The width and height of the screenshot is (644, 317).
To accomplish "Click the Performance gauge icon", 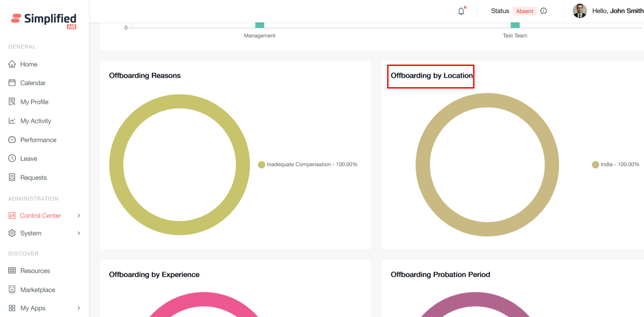I will tap(12, 140).
